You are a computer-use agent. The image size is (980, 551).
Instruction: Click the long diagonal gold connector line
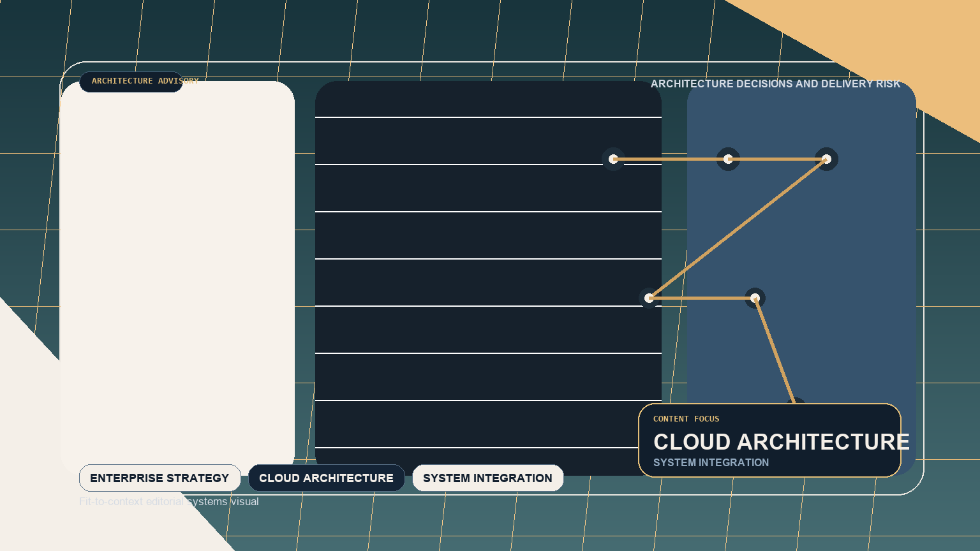(738, 228)
